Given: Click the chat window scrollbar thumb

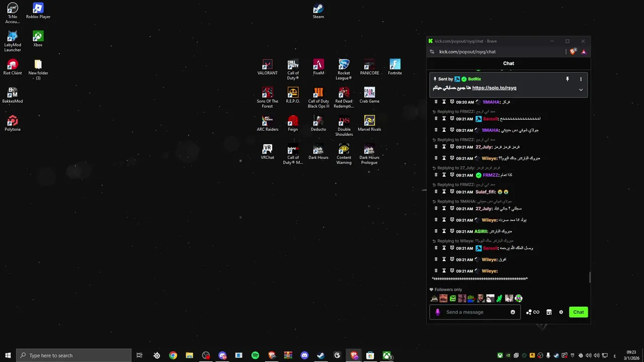Looking at the screenshot, I should pos(589,278).
